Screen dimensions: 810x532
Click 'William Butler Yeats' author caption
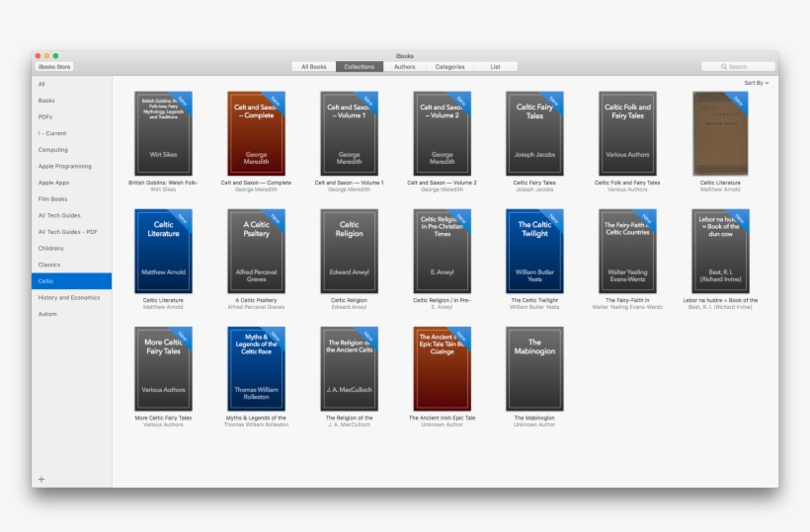(x=534, y=307)
